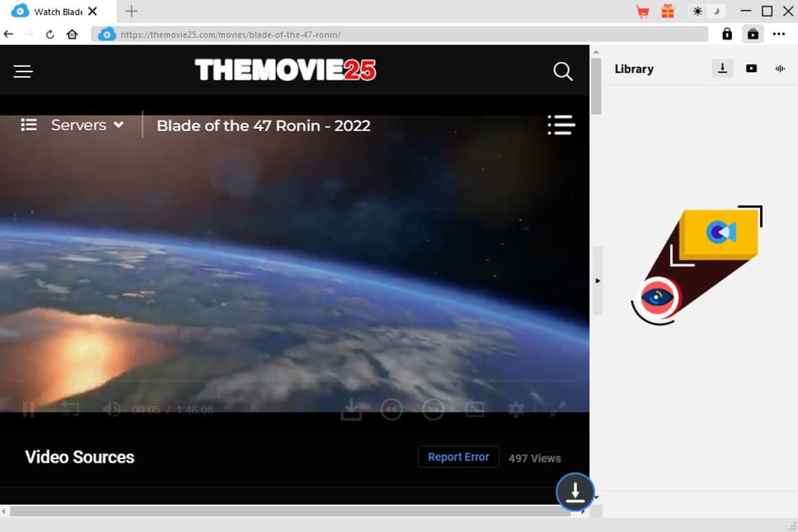
Task: Click the address bar URL field
Action: 399,34
